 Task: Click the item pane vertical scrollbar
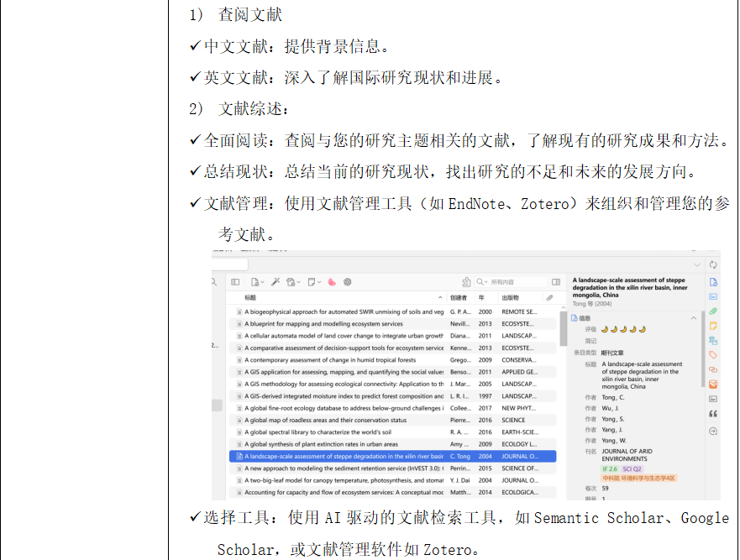703,351
